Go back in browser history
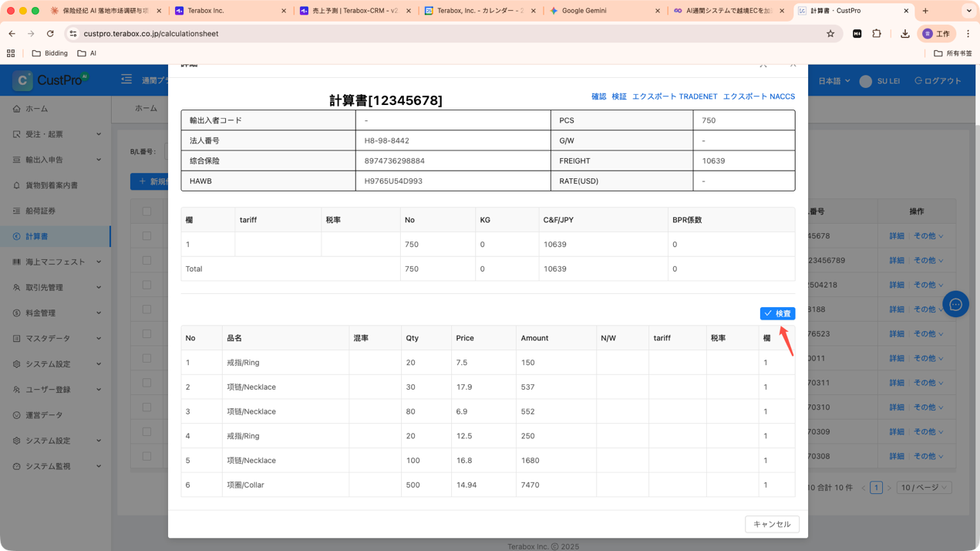The image size is (980, 551). [x=12, y=34]
